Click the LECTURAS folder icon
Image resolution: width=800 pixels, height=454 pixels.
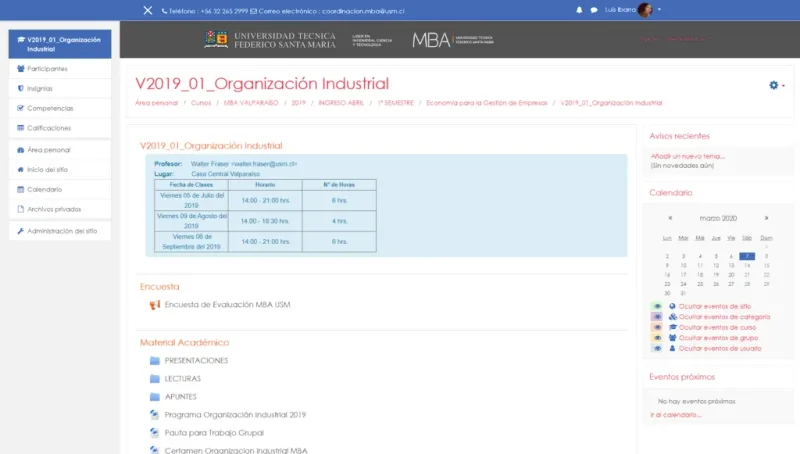pos(155,379)
